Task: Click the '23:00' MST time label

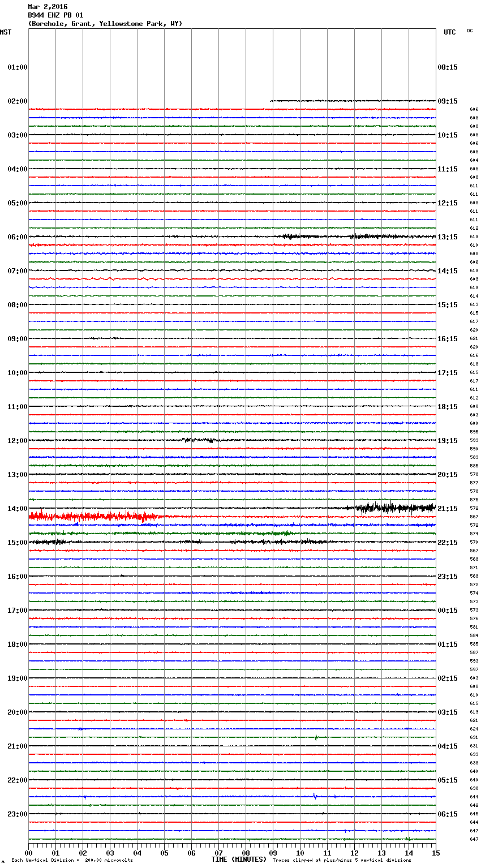Action: point(18,814)
